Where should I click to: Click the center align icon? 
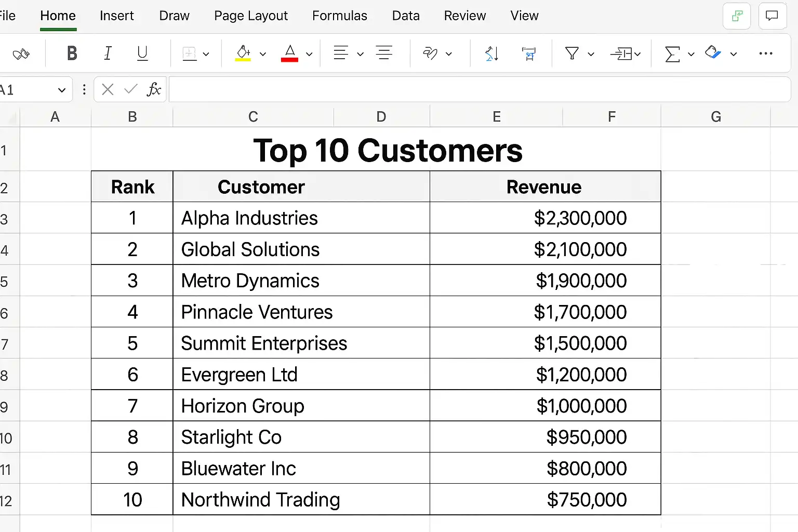coord(384,53)
